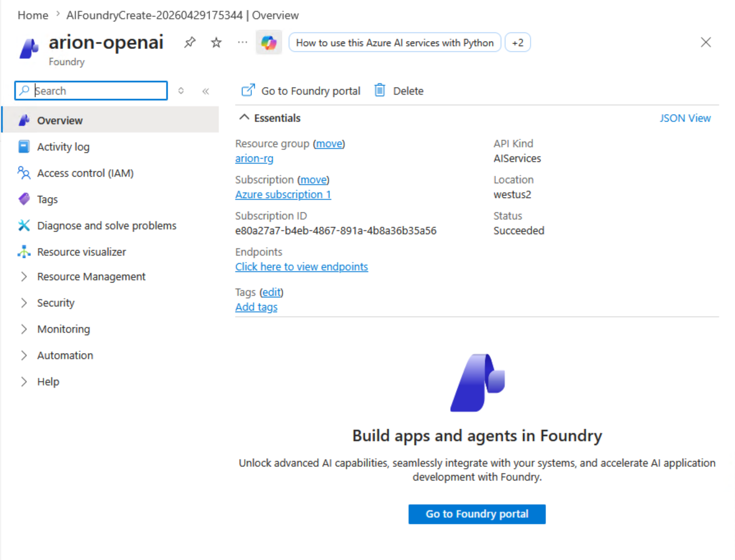Open the arion-rg resource group link
Image resolution: width=735 pixels, height=560 pixels.
254,158
